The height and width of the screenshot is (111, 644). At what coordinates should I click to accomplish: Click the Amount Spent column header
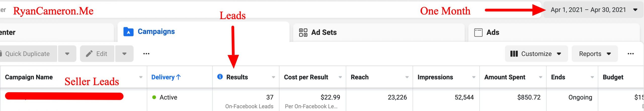click(505, 77)
